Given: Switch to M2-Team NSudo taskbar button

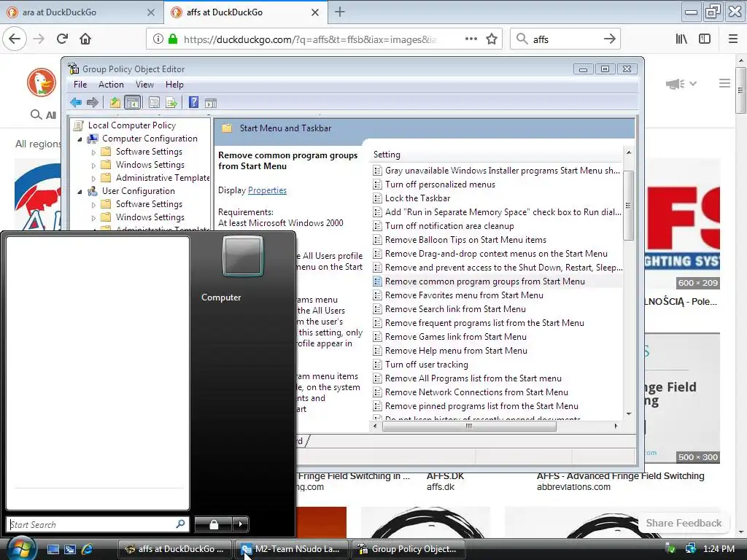Looking at the screenshot, I should 292,549.
